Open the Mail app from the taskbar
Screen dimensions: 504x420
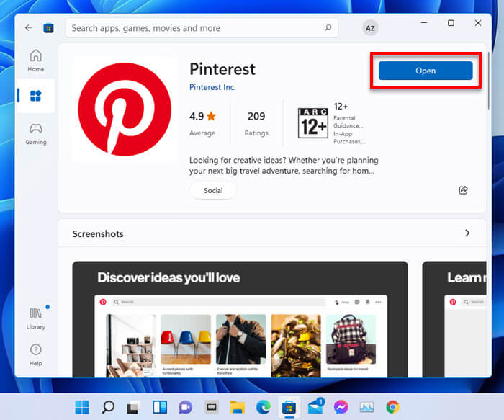click(315, 406)
